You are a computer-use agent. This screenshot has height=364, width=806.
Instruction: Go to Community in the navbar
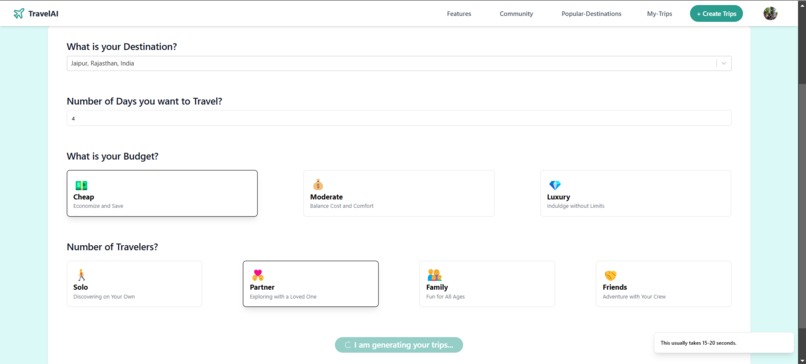coord(516,14)
